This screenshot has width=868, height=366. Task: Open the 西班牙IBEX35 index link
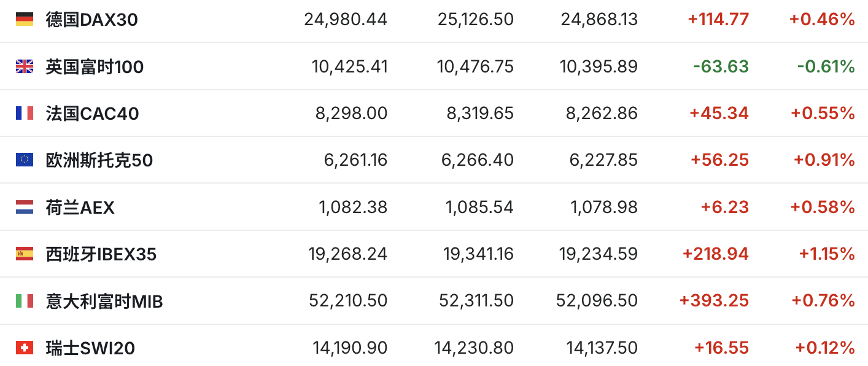(101, 254)
